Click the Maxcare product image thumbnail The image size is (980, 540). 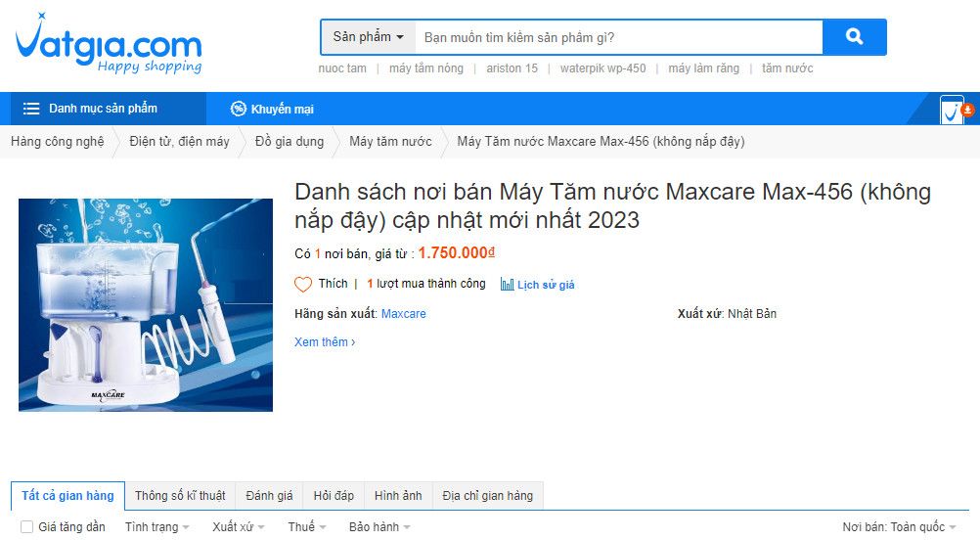(x=146, y=305)
